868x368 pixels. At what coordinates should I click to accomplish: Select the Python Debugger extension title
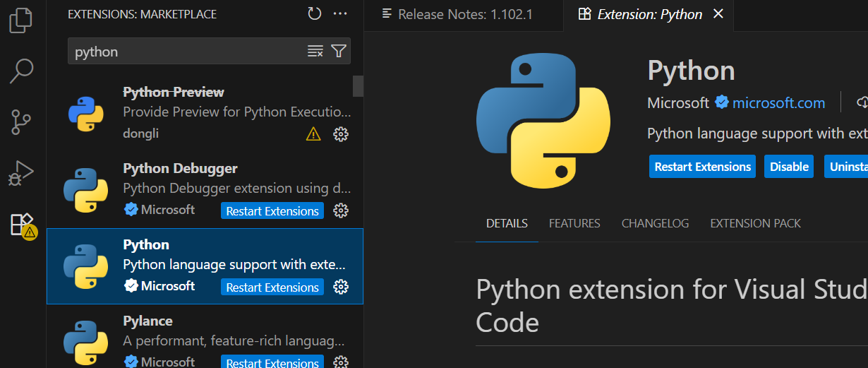click(x=180, y=168)
